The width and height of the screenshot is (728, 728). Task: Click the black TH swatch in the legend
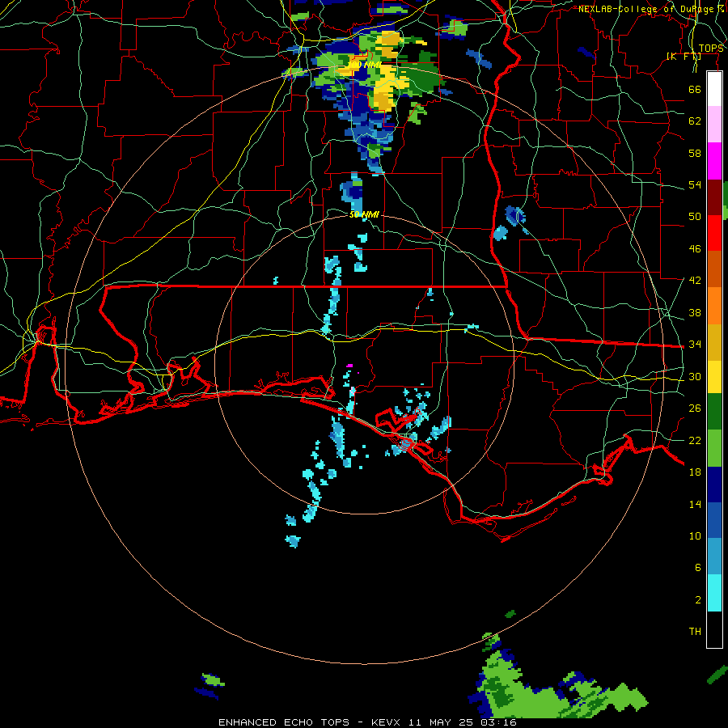coord(714,629)
